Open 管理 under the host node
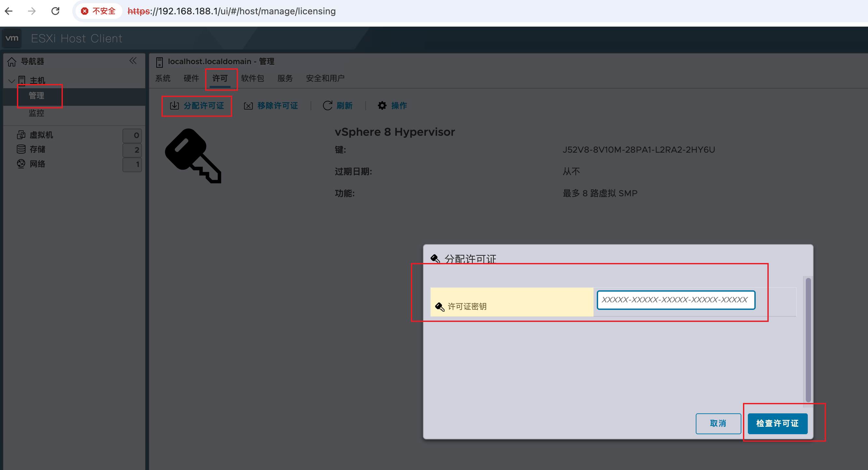This screenshot has height=470, width=868. pyautogui.click(x=36, y=96)
